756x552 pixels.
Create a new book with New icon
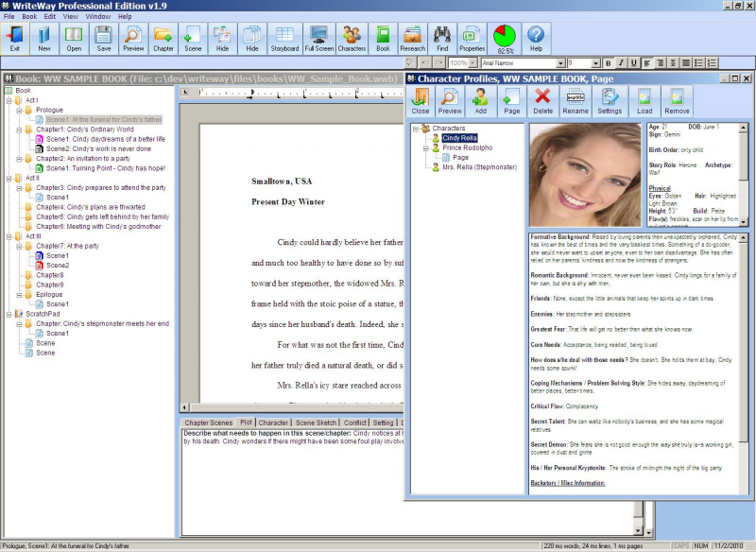[44, 38]
